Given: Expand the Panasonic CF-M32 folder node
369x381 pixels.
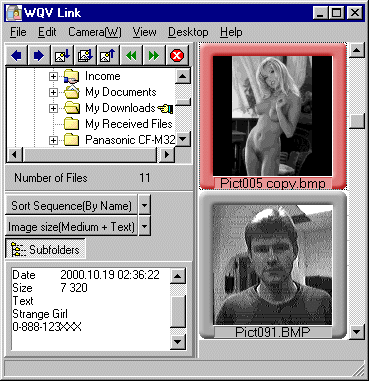Looking at the screenshot, I should (53, 140).
